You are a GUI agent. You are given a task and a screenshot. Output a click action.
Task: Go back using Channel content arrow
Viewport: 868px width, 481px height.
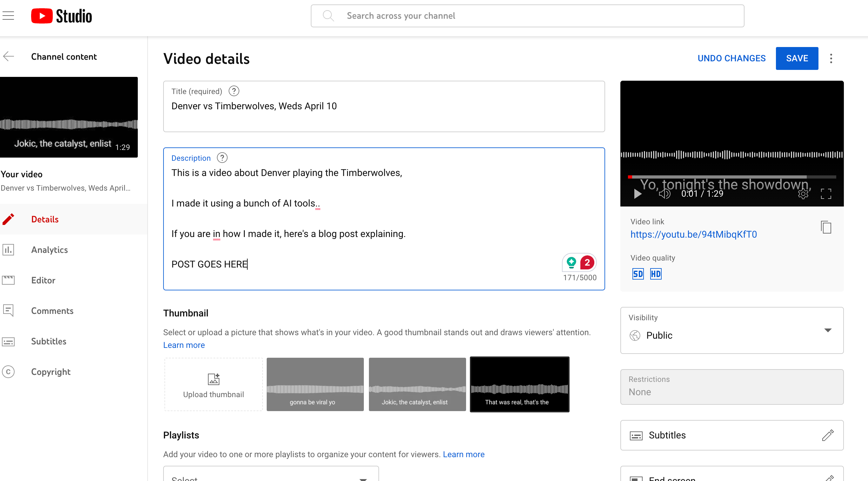tap(9, 56)
